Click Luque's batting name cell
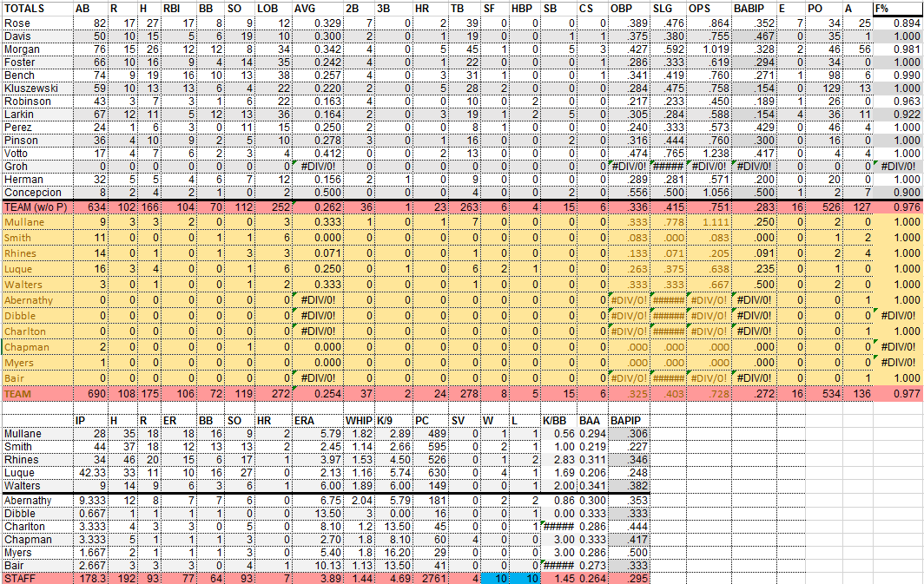924x584 pixels. pyautogui.click(x=37, y=268)
